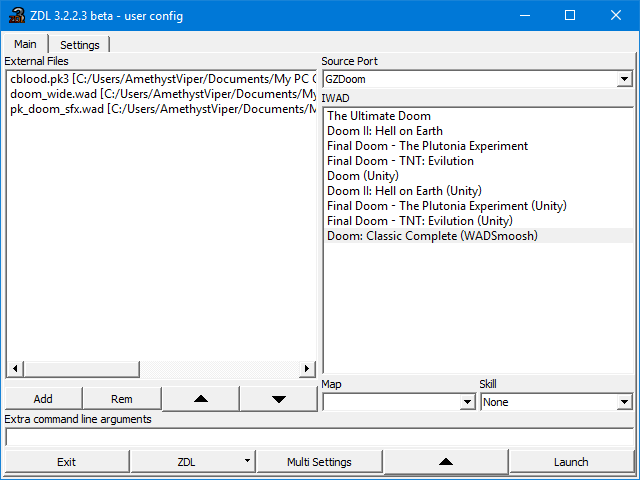Click the external files horizontal scrollbar thumb
Screen dimensions: 640x480
(82, 369)
